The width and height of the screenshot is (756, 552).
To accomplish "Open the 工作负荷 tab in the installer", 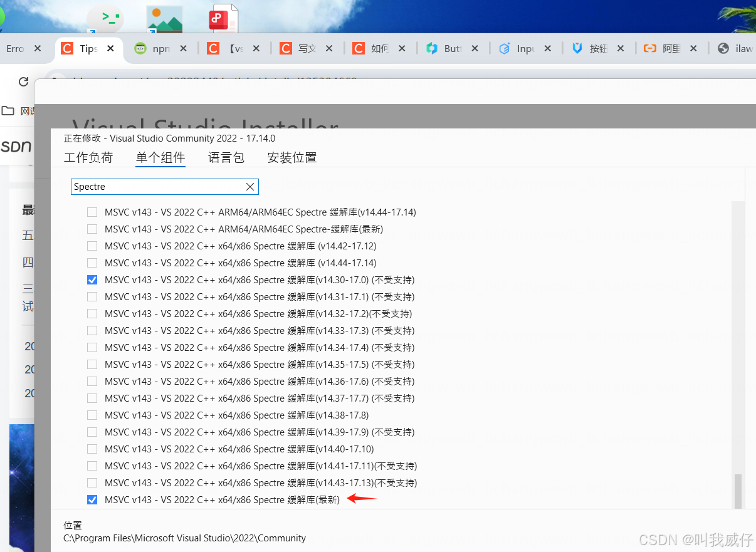I will 88,157.
